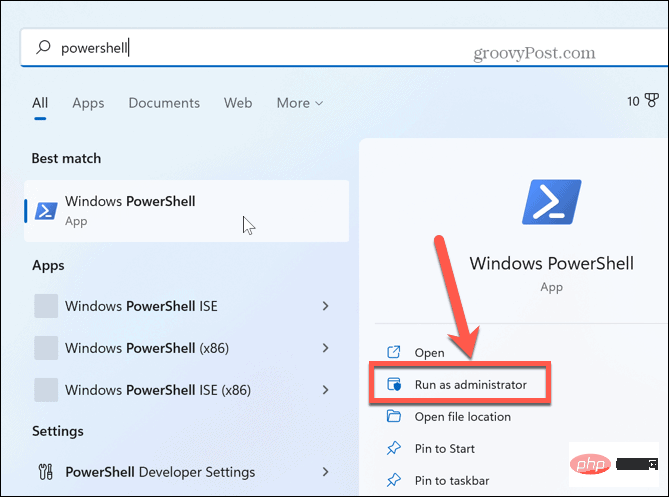Viewport: 669px width, 497px height.
Task: Click the Apps section heading
Action: tap(48, 265)
